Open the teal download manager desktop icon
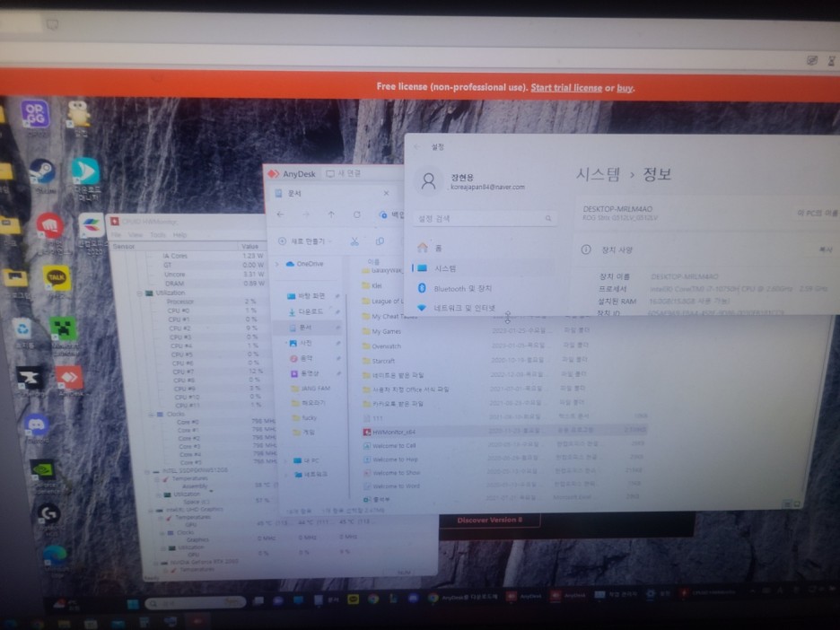 [x=86, y=171]
